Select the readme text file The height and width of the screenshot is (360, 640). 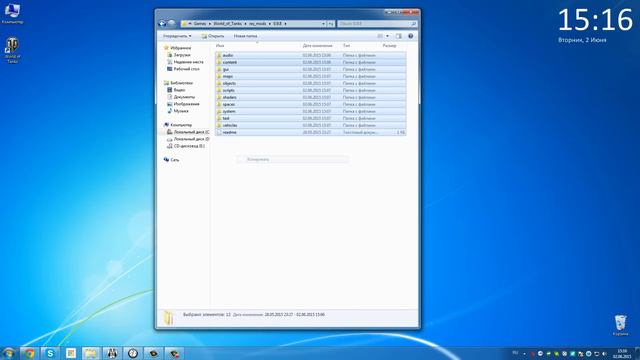coord(311,132)
